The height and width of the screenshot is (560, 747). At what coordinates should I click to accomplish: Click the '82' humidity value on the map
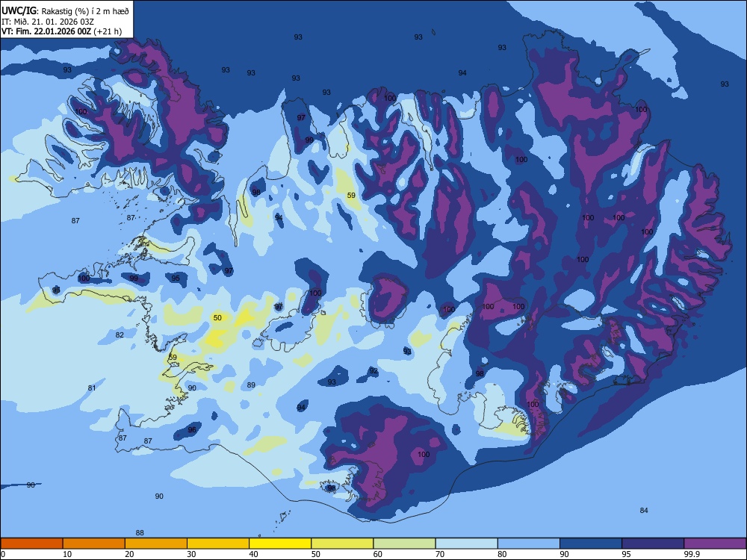120,335
